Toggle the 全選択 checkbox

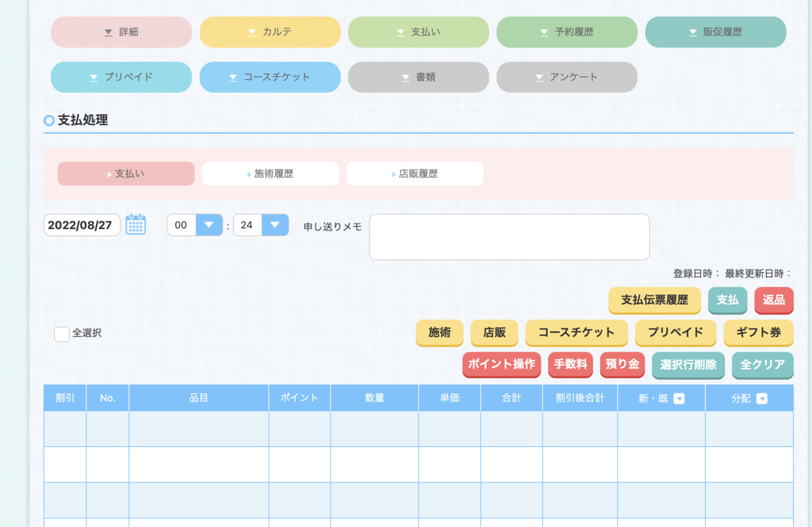[x=62, y=334]
